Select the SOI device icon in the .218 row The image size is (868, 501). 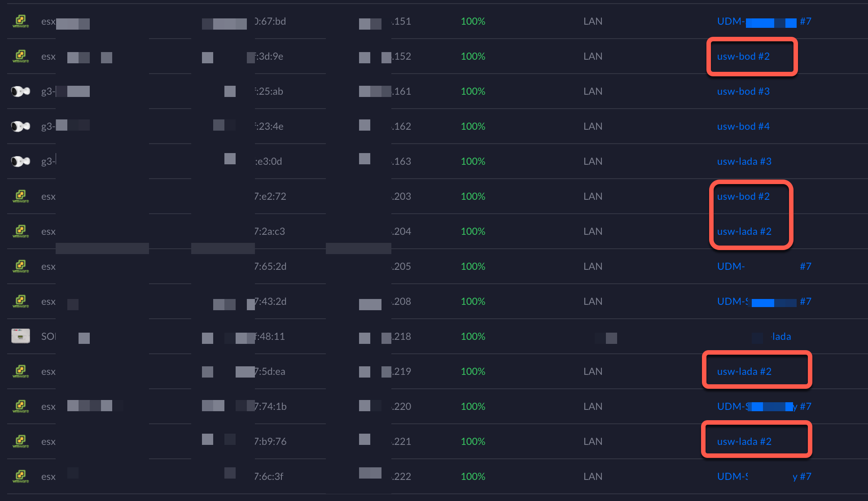(21, 336)
